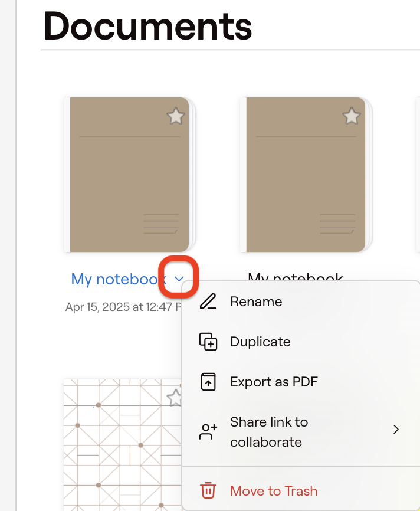Favorite the second brown notebook with its star

coord(352,116)
